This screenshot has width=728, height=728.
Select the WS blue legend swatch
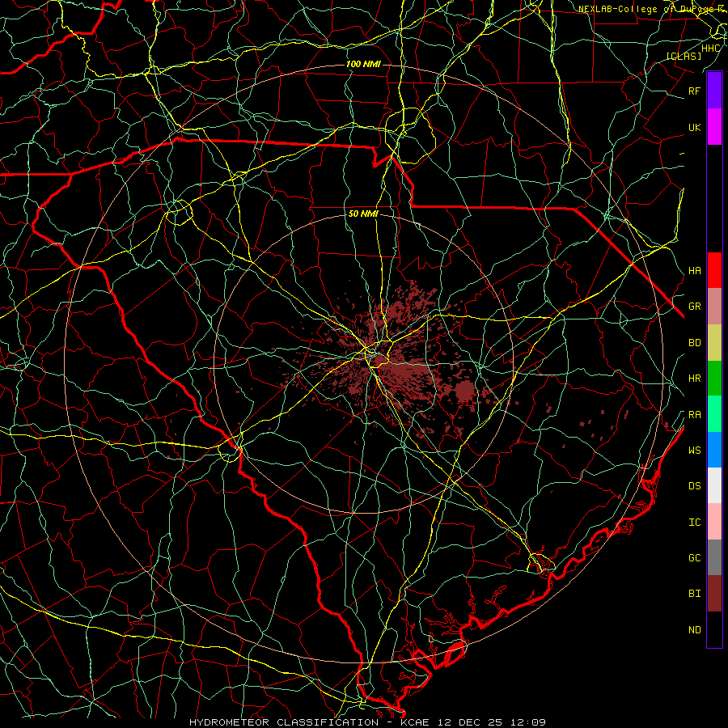(714, 450)
